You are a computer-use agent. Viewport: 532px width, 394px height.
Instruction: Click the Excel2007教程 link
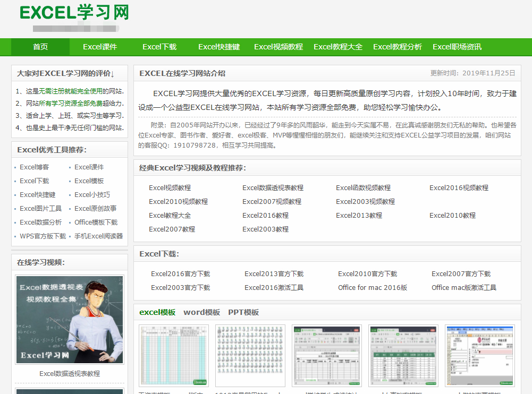[172, 229]
